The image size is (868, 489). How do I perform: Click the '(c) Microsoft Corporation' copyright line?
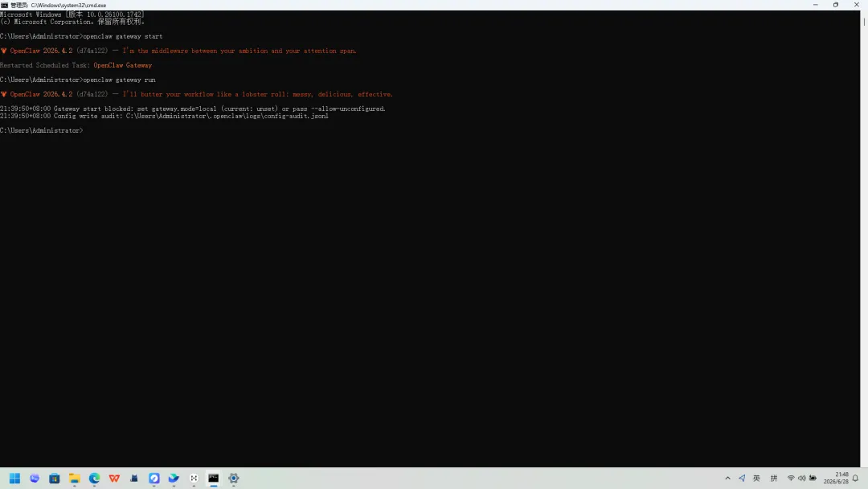point(72,23)
